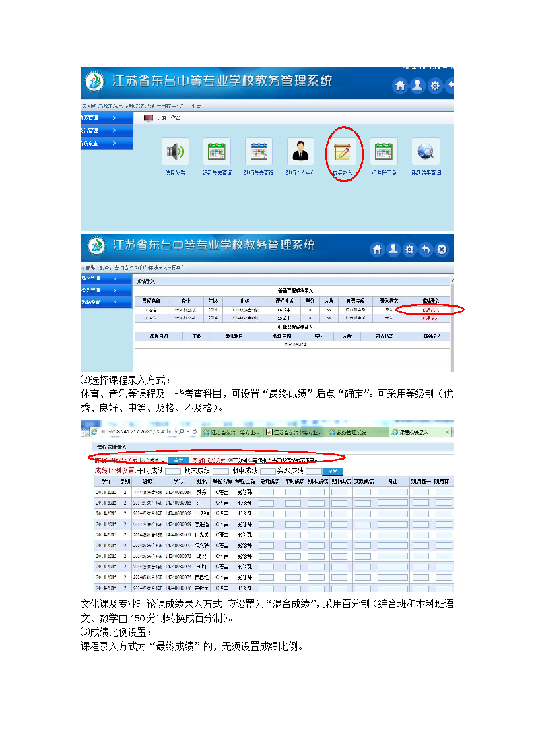Click the search magnifier in the browser address bar
534x756 pixels.
(x=182, y=431)
